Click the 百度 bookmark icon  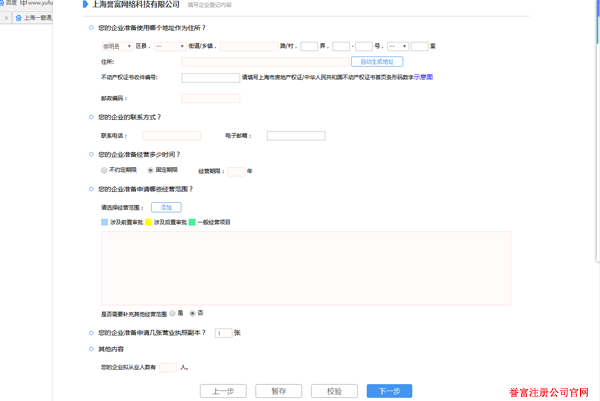4,5
